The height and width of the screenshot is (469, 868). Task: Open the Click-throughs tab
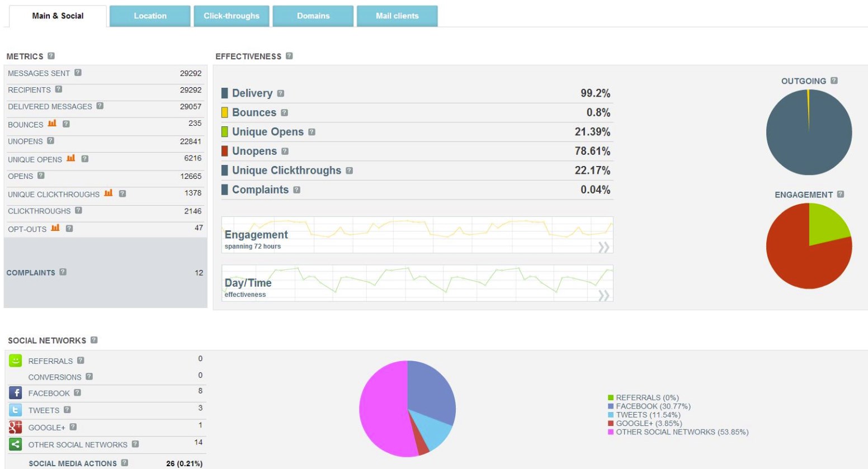[232, 16]
